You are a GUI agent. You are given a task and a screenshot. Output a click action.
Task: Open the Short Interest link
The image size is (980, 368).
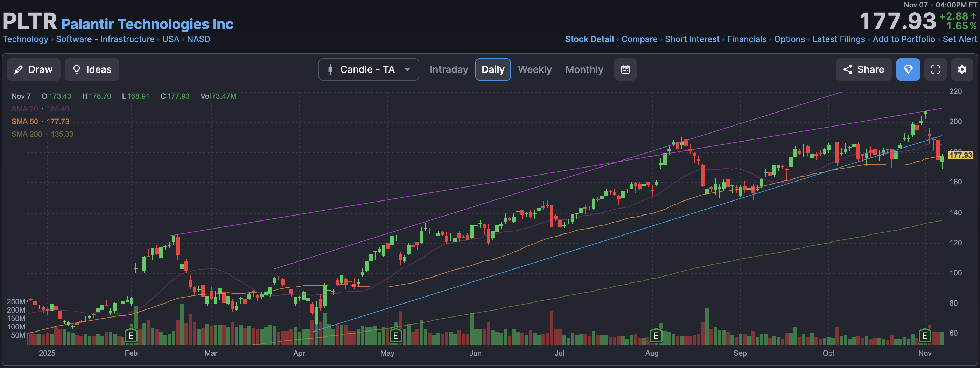692,39
